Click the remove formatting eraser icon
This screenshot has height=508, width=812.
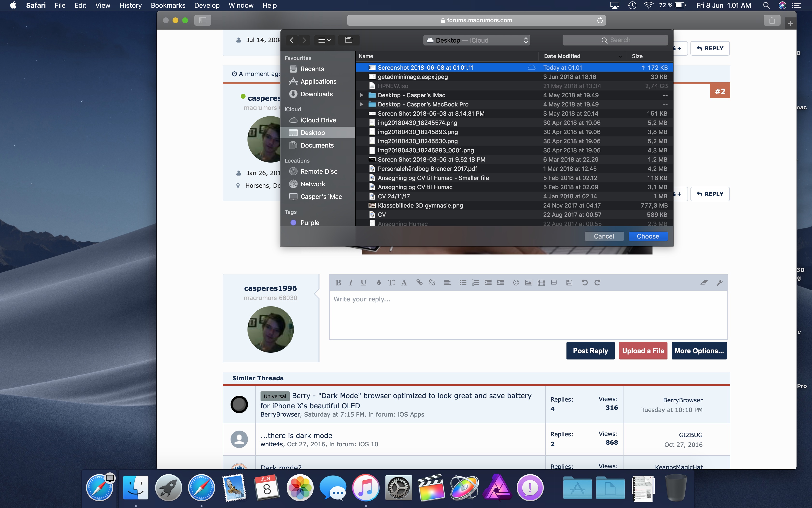(704, 283)
